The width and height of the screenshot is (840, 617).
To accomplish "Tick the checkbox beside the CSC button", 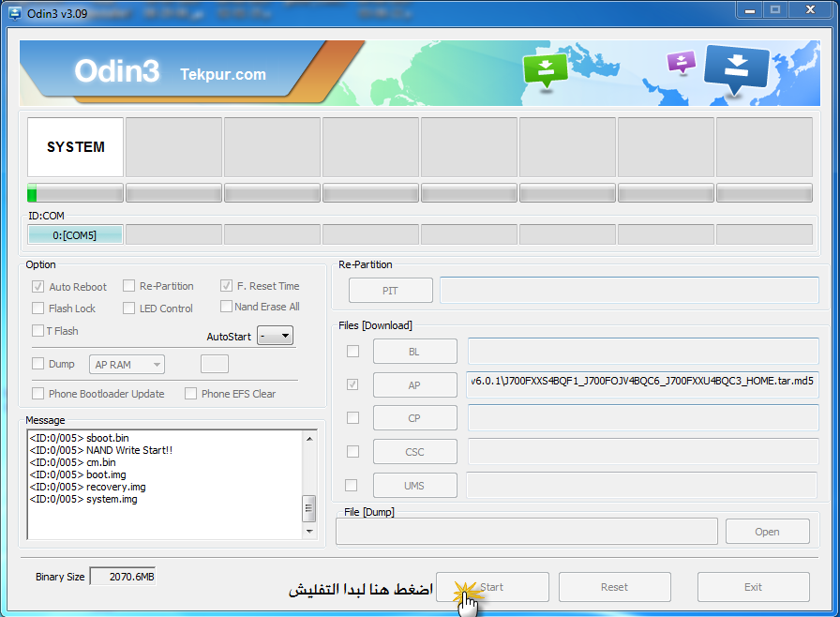I will click(x=352, y=452).
